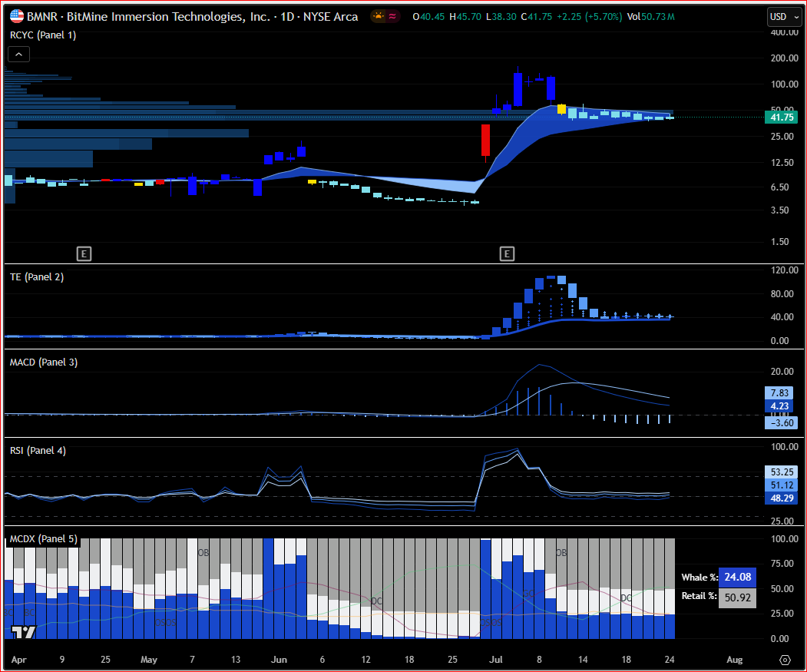Click the May label on time axis
The height and width of the screenshot is (672, 807).
(149, 660)
